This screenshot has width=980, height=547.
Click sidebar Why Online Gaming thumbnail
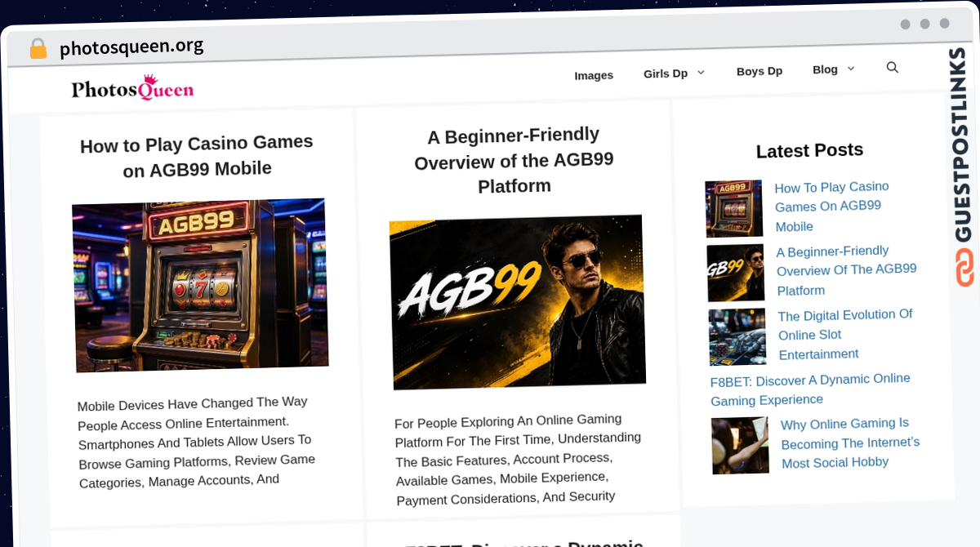click(x=740, y=446)
